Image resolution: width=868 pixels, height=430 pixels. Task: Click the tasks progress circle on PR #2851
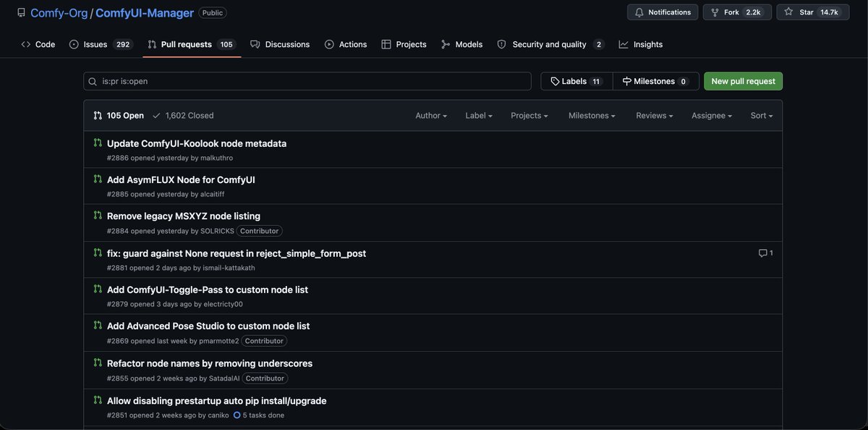pyautogui.click(x=237, y=416)
